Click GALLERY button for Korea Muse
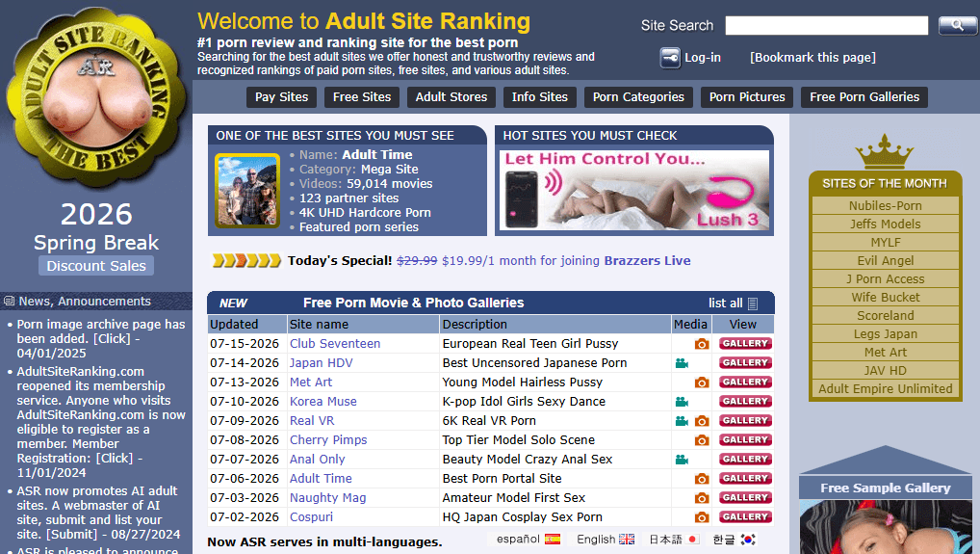The image size is (980, 554). tap(745, 402)
